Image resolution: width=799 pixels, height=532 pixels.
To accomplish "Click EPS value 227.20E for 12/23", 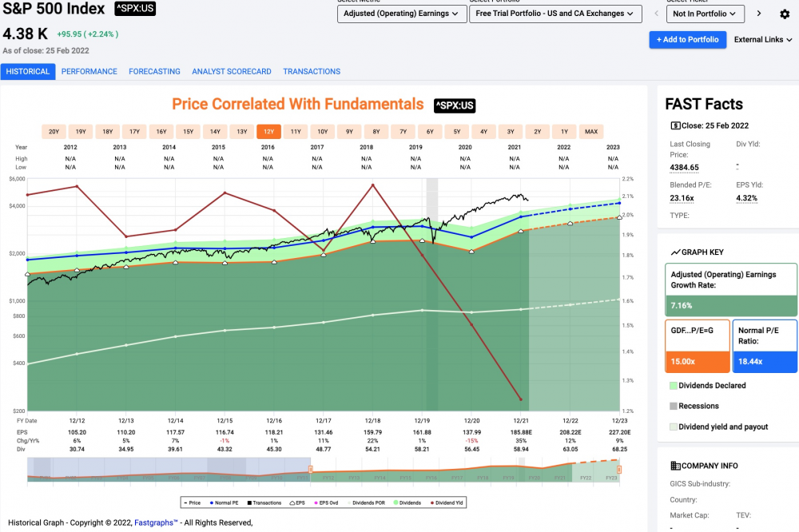I will point(620,432).
